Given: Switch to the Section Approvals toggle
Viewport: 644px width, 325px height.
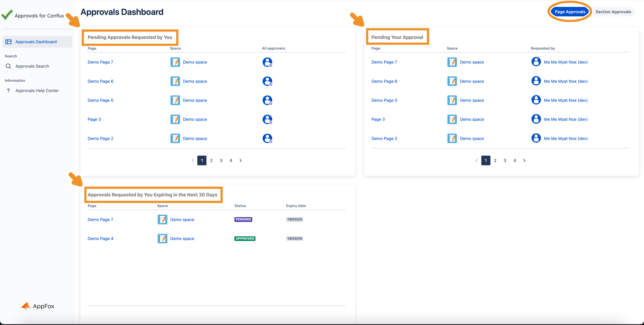Looking at the screenshot, I should 613,12.
